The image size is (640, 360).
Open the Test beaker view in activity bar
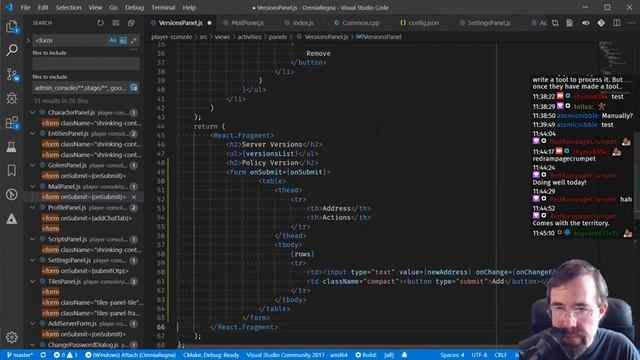click(12, 147)
